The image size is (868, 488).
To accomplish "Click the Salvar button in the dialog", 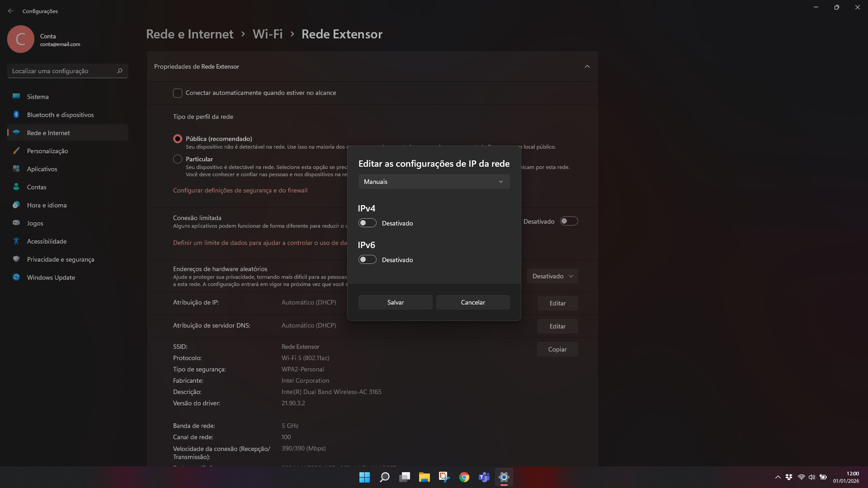I will tap(395, 302).
